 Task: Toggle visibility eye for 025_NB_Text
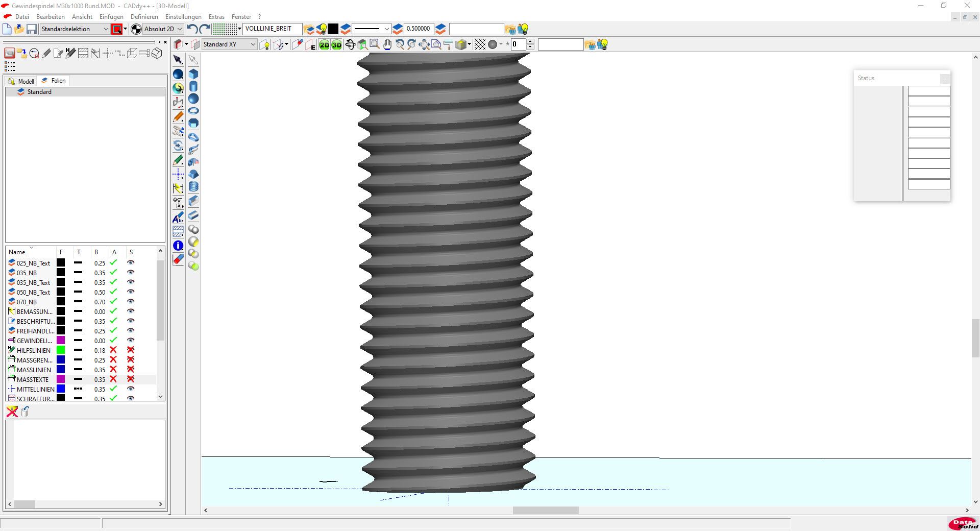click(131, 262)
